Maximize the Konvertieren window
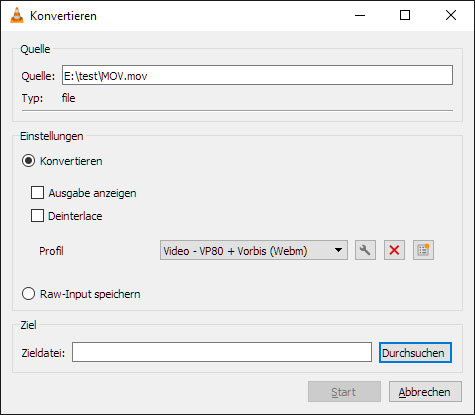This screenshot has height=415, width=475. [x=405, y=15]
